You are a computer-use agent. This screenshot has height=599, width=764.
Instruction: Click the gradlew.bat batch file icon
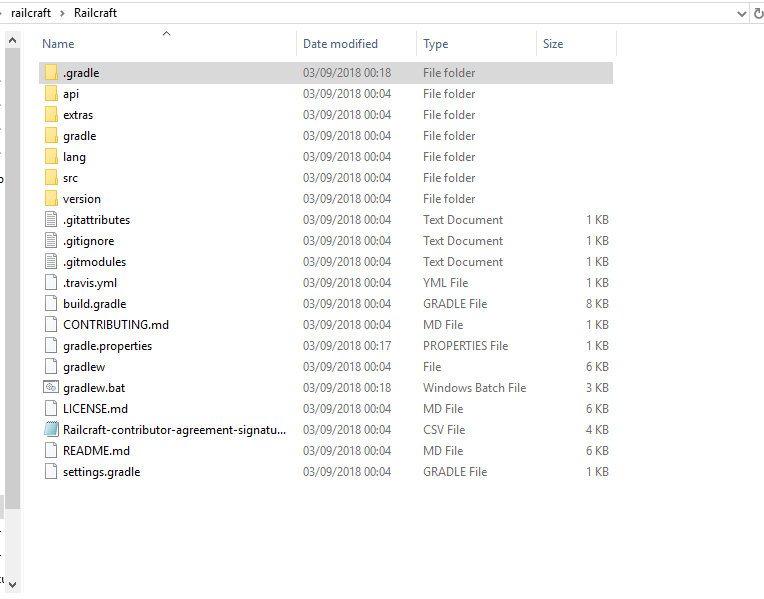click(51, 387)
